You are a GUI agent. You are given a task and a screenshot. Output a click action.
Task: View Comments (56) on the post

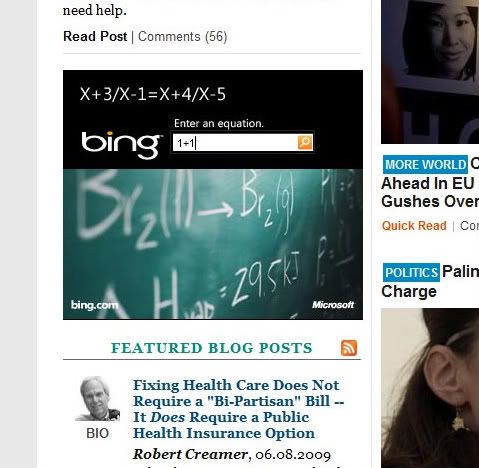click(183, 37)
